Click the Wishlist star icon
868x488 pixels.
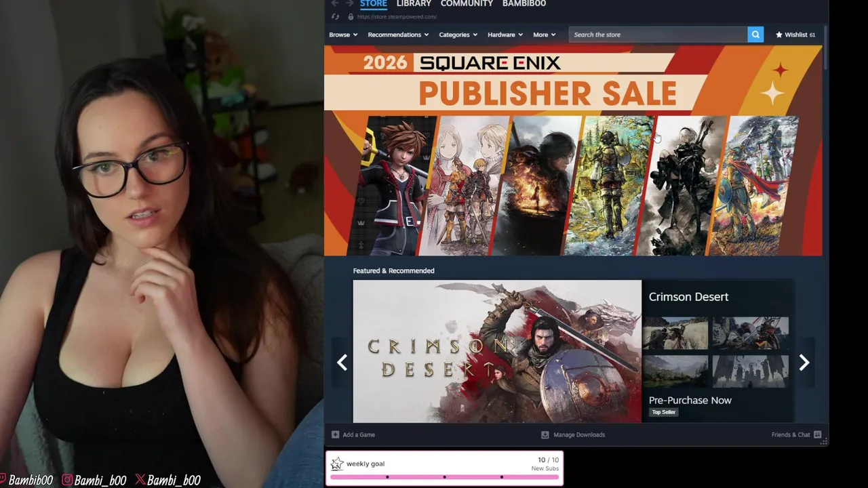779,35
